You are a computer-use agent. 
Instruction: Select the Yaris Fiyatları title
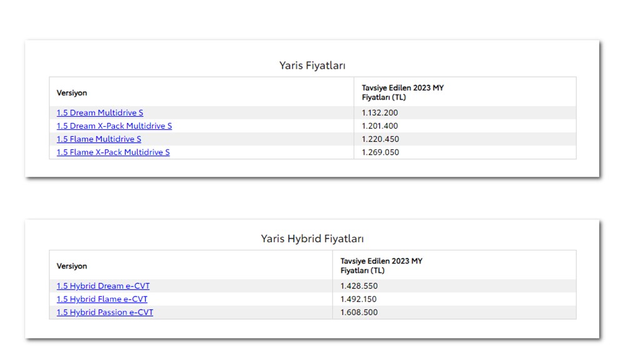(x=312, y=65)
